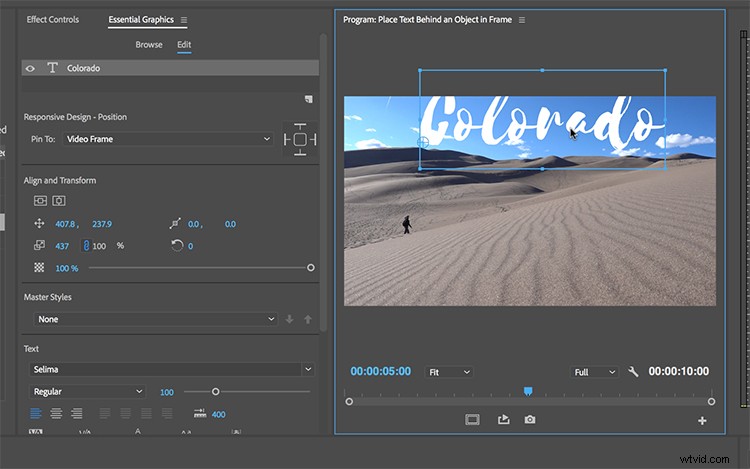Open the Selima font dropdown

click(171, 369)
